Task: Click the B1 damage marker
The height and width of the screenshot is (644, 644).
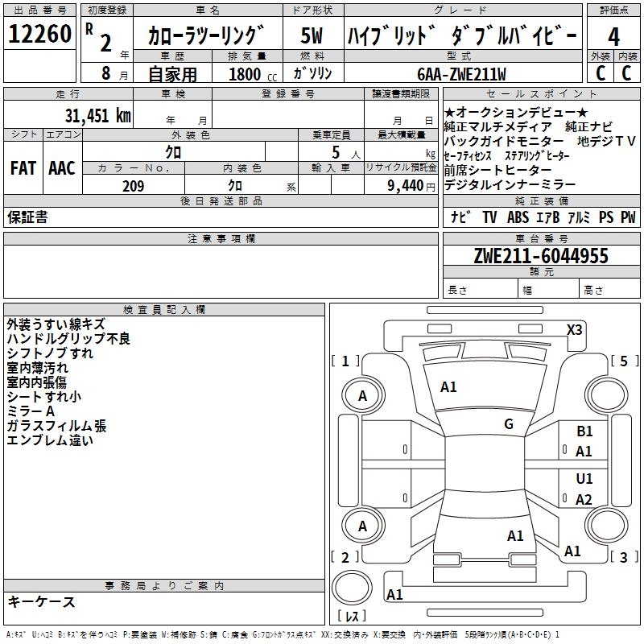Action: click(x=584, y=432)
